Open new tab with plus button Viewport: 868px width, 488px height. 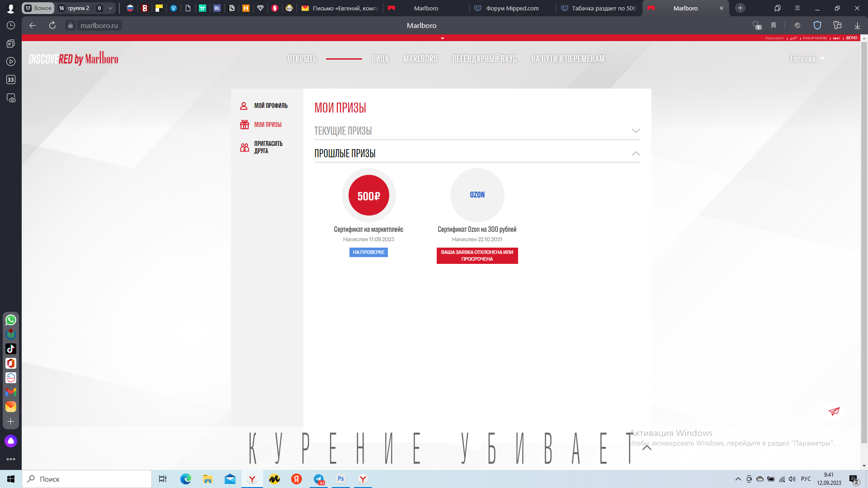tap(740, 8)
